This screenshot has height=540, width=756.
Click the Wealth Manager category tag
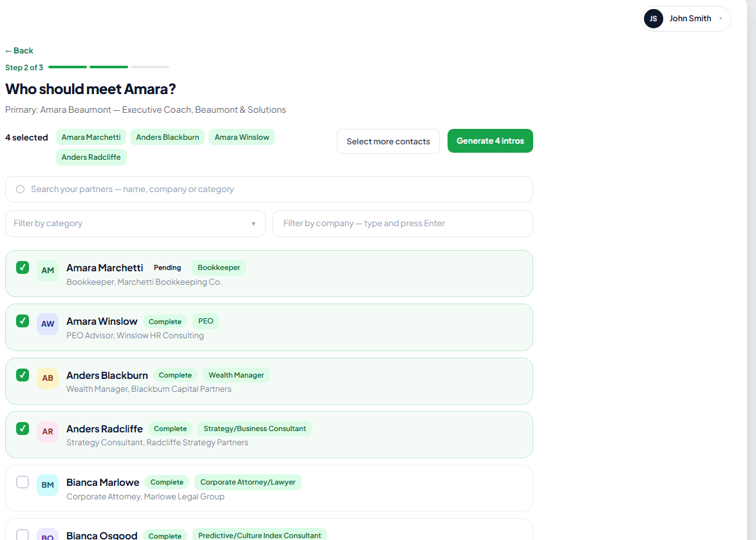tap(236, 375)
